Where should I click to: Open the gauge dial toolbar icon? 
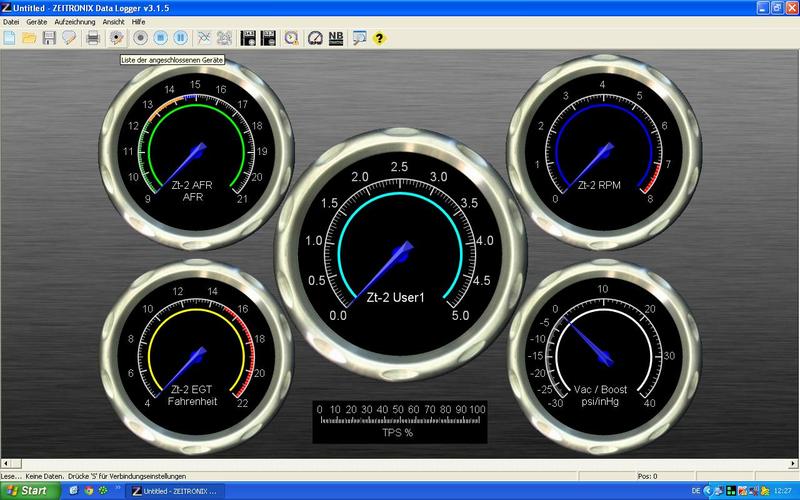click(x=315, y=38)
